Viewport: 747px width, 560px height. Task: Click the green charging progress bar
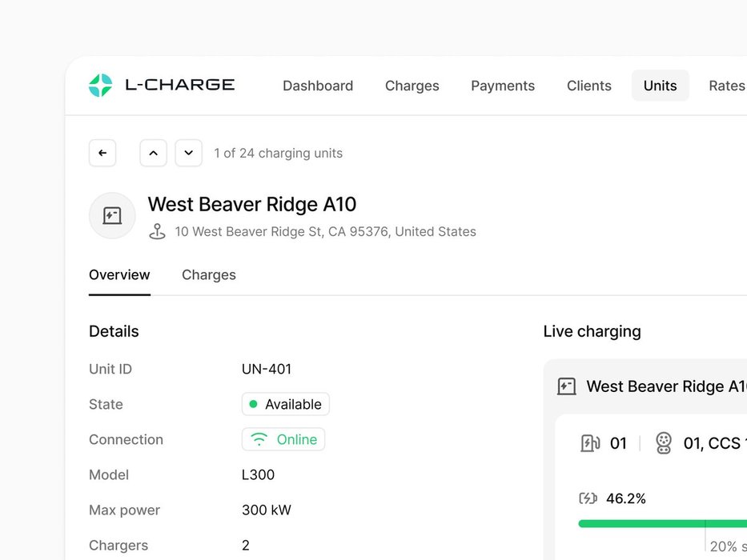coord(641,524)
